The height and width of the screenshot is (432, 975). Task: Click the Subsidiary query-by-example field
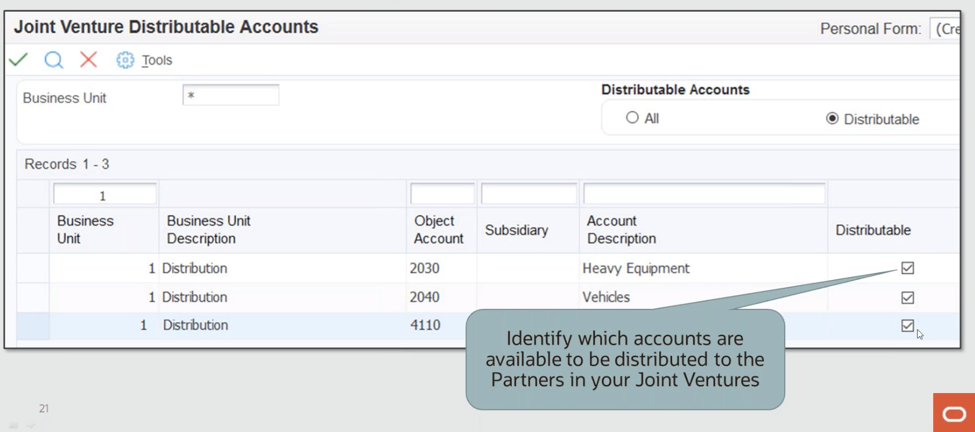(529, 195)
